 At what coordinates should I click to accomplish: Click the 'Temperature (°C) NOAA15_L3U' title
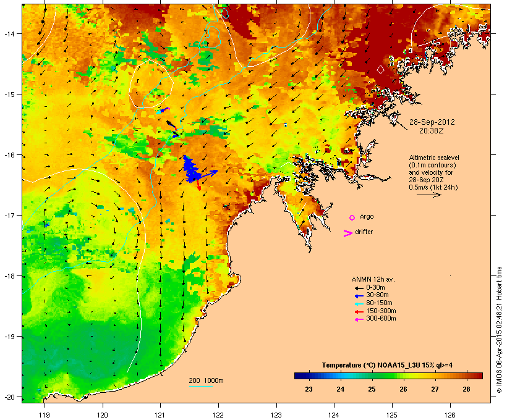click(x=372, y=366)
